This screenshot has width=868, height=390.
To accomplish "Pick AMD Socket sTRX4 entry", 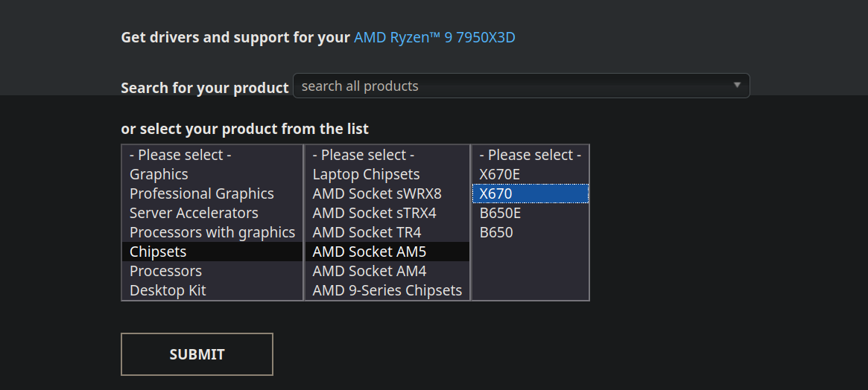I will click(x=375, y=213).
